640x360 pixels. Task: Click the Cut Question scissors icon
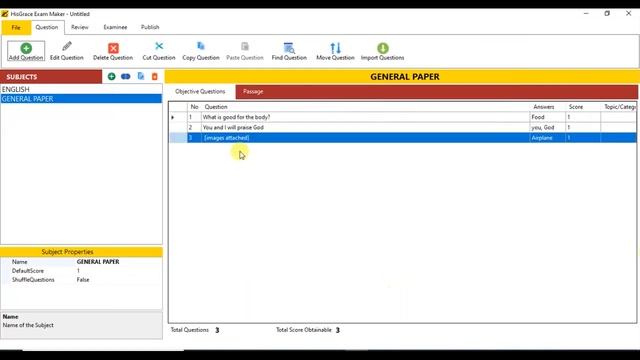point(159,46)
